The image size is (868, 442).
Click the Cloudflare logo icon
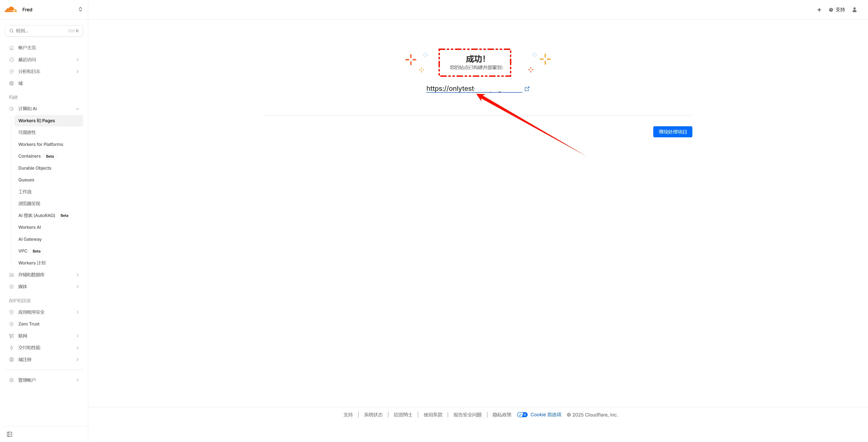(x=11, y=9)
